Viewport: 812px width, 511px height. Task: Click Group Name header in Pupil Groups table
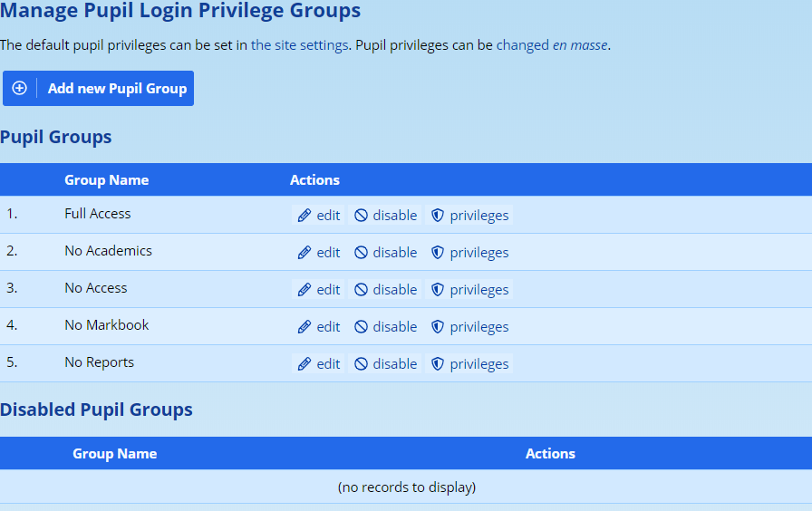[107, 180]
